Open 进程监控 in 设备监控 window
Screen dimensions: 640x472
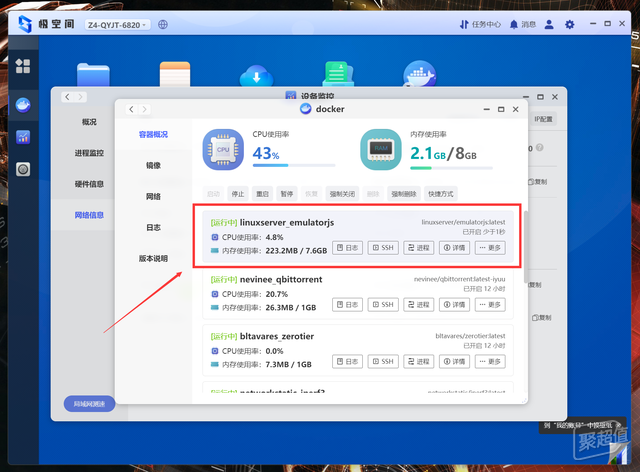89,153
